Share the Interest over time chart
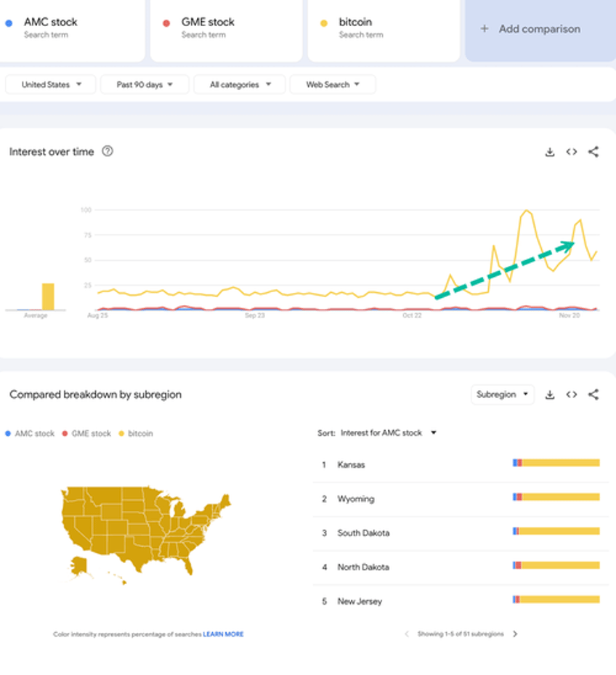Viewport: 616px width, 675px height. (593, 152)
